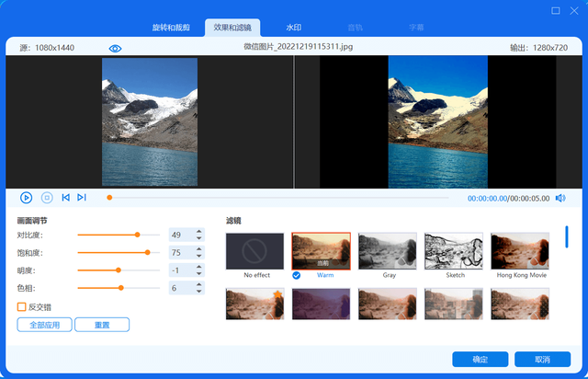This screenshot has width=588, height=379.
Task: Select the No effect filter
Action: coord(255,251)
